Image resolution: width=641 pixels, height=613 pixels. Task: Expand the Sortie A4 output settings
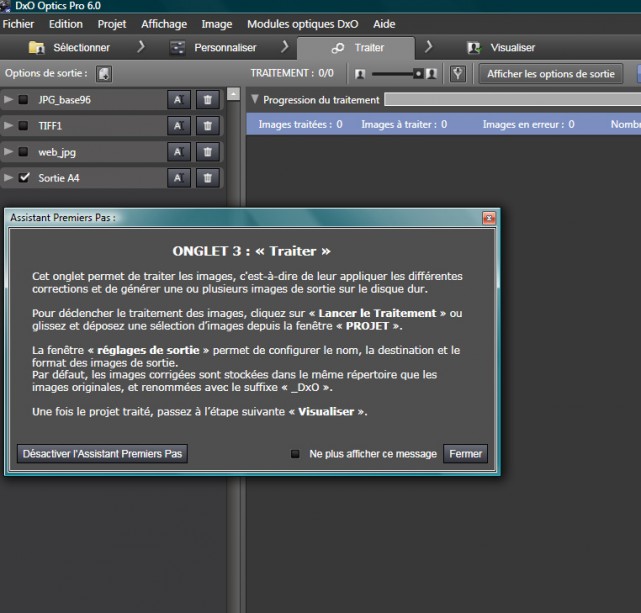click(8, 178)
